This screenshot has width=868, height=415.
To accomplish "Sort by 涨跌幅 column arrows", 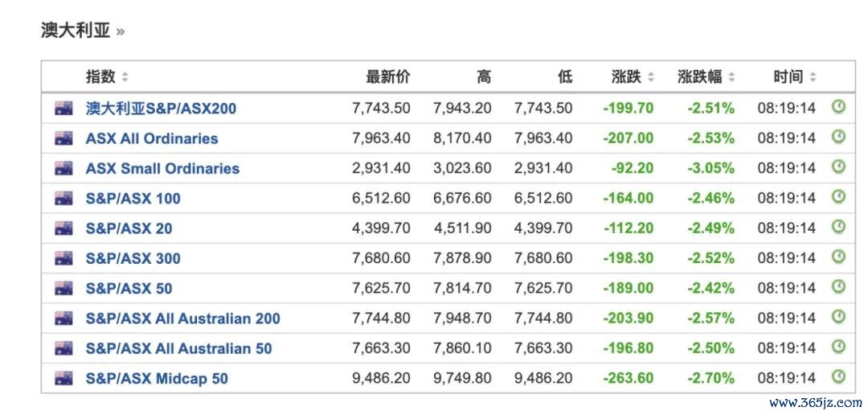I will tap(732, 77).
